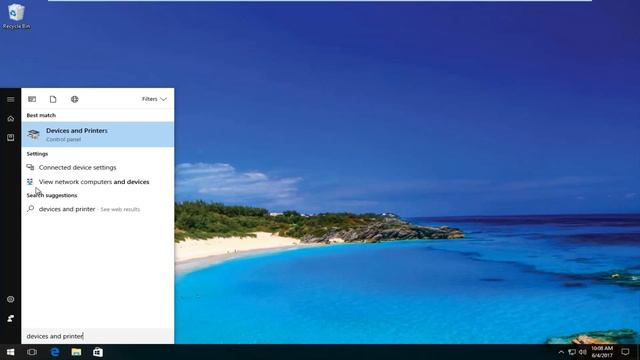The image size is (640, 360).
Task: Click the Devices and Printers result icon
Action: (x=33, y=134)
